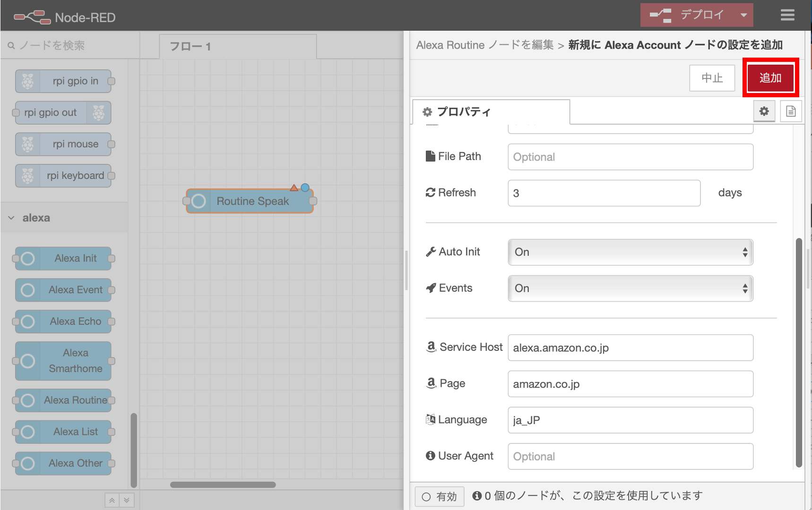
Task: Click the info icon beside node usage count
Action: (477, 496)
